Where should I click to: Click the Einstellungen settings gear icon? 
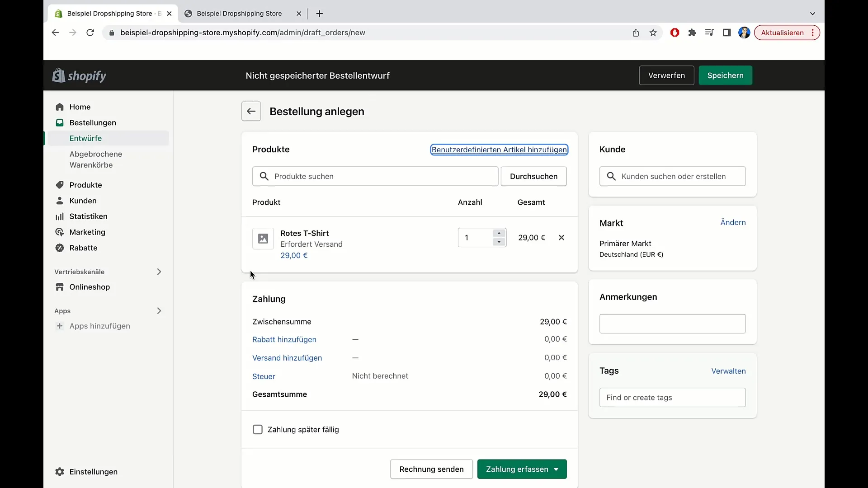coord(60,471)
